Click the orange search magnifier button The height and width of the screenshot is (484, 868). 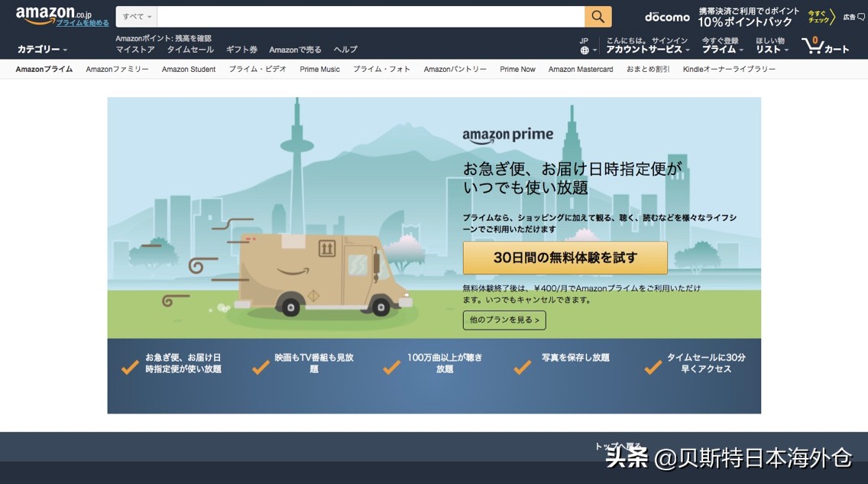pyautogui.click(x=598, y=17)
